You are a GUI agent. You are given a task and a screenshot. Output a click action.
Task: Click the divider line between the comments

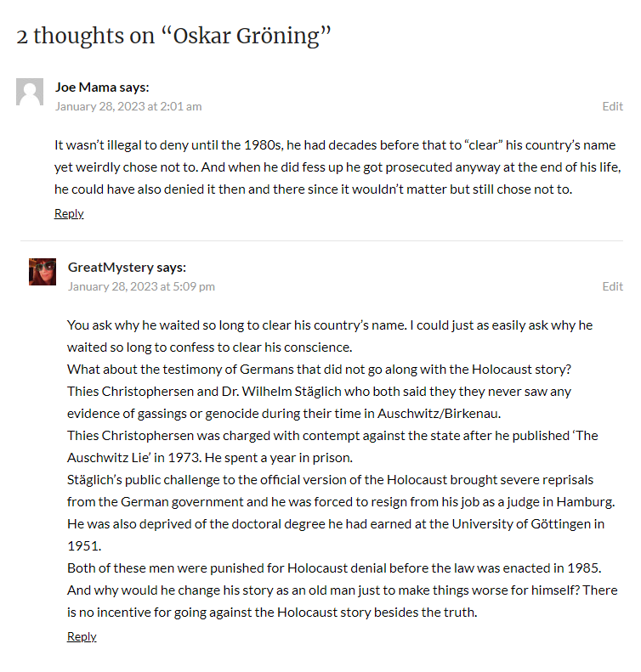321,240
